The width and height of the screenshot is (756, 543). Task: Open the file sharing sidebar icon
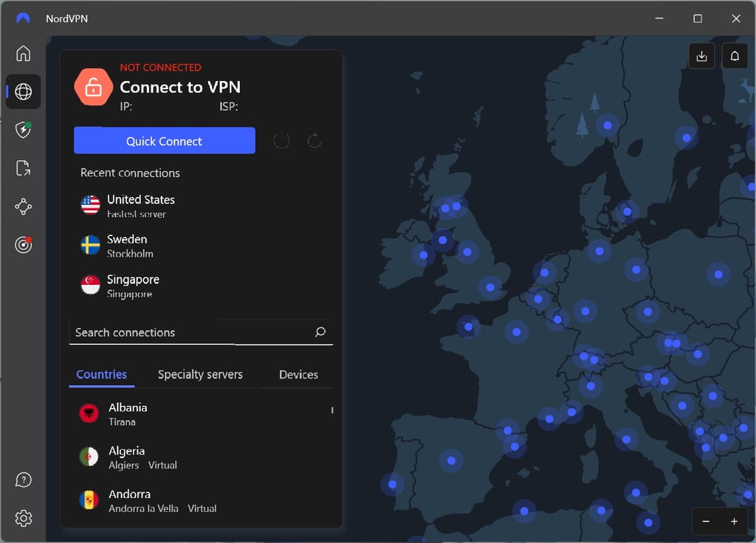click(23, 168)
